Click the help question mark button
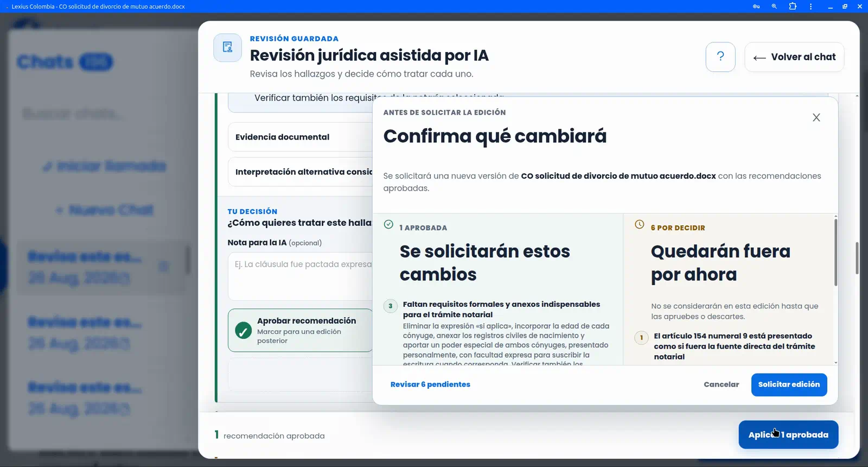 [x=720, y=57]
